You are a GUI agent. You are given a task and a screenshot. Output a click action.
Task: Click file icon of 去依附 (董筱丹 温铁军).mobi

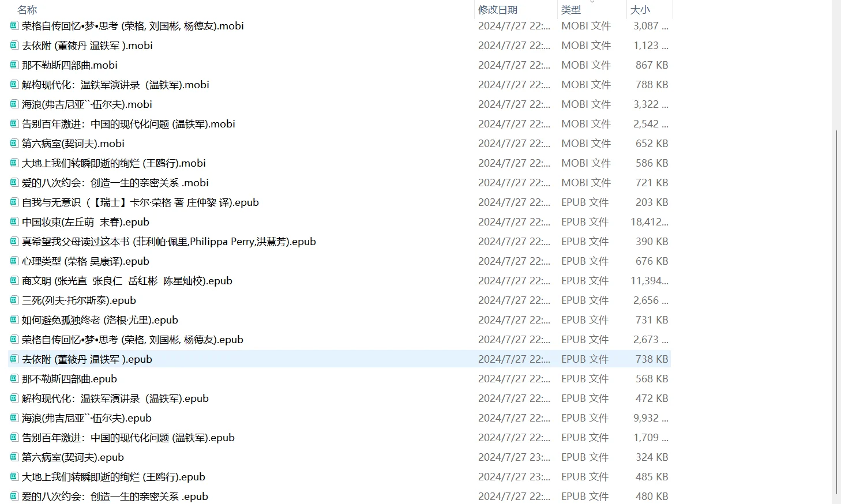click(x=14, y=46)
